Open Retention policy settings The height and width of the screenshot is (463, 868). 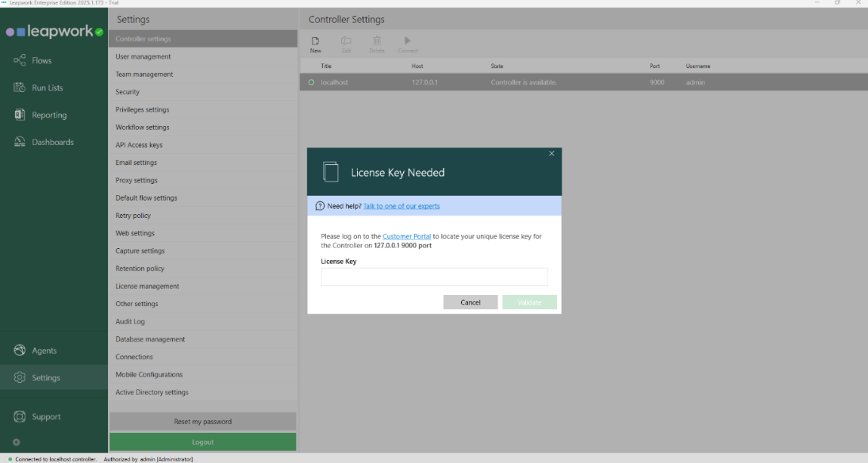point(202,268)
